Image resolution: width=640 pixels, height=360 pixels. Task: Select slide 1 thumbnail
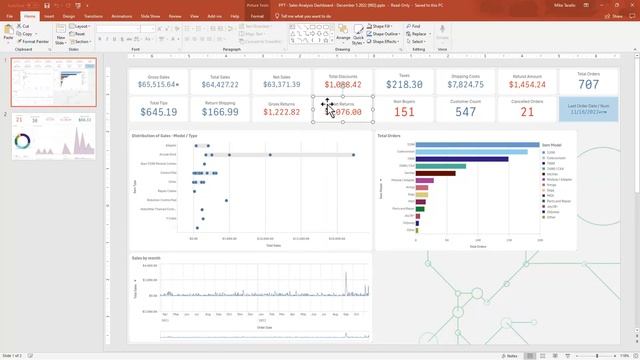54,82
